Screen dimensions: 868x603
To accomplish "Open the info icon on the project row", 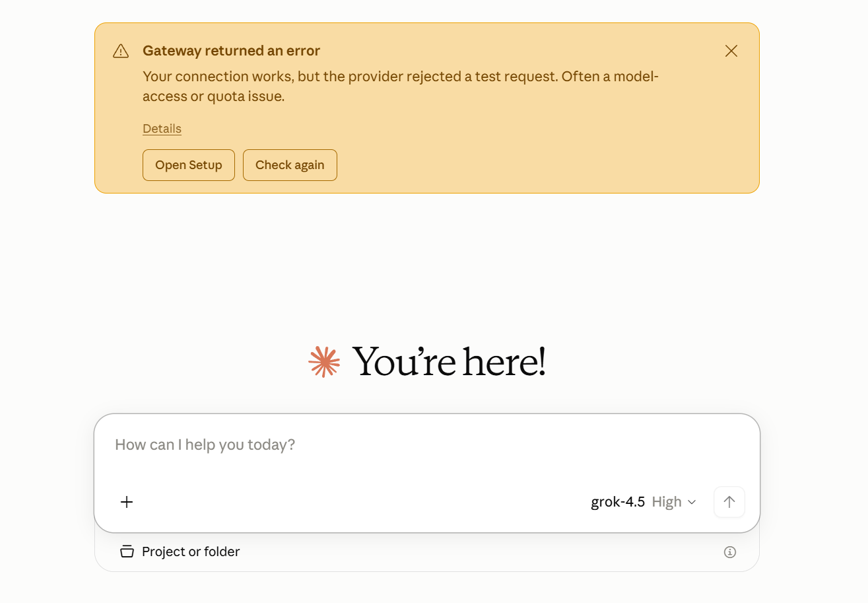I will click(729, 552).
